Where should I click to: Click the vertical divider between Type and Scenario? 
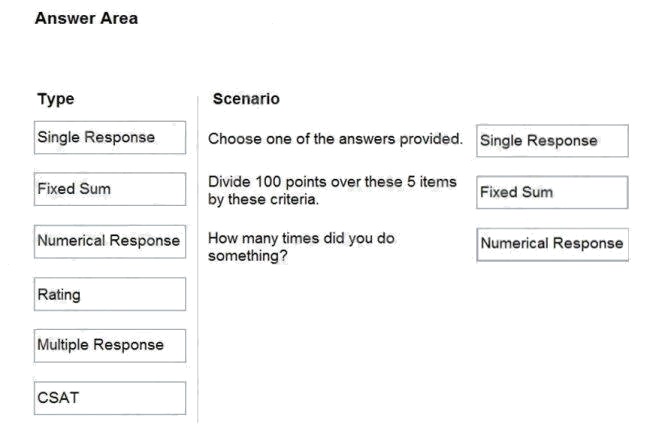click(197, 260)
